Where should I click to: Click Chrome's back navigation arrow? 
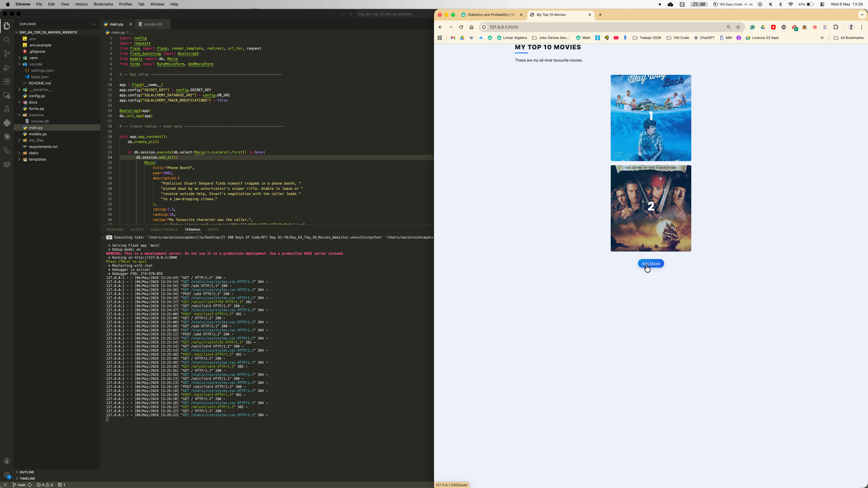pos(440,27)
